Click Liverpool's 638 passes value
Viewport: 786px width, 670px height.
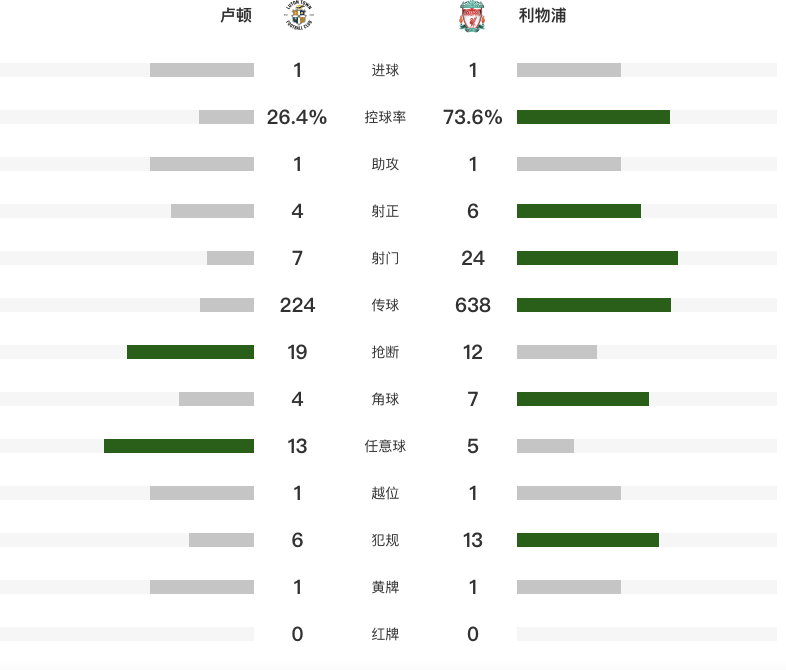(x=473, y=305)
